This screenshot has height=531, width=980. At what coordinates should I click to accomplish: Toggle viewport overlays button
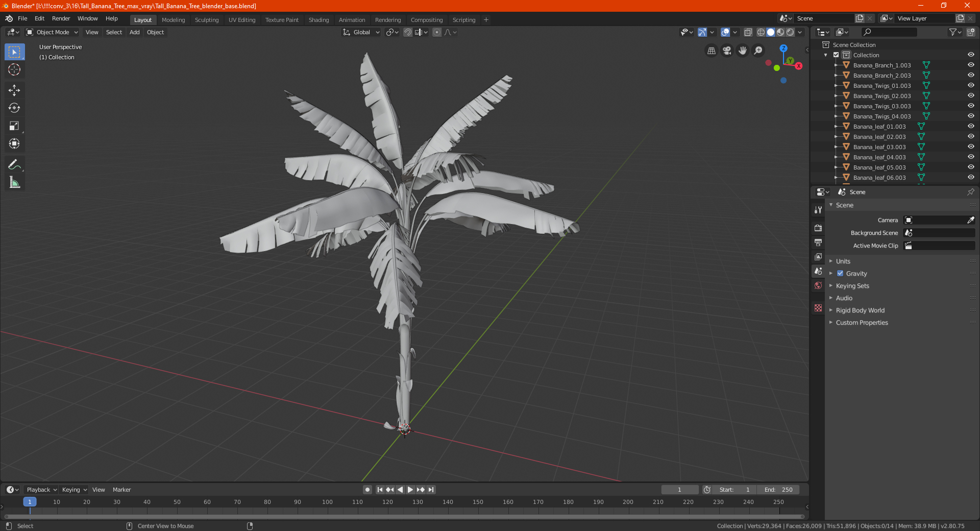click(725, 32)
